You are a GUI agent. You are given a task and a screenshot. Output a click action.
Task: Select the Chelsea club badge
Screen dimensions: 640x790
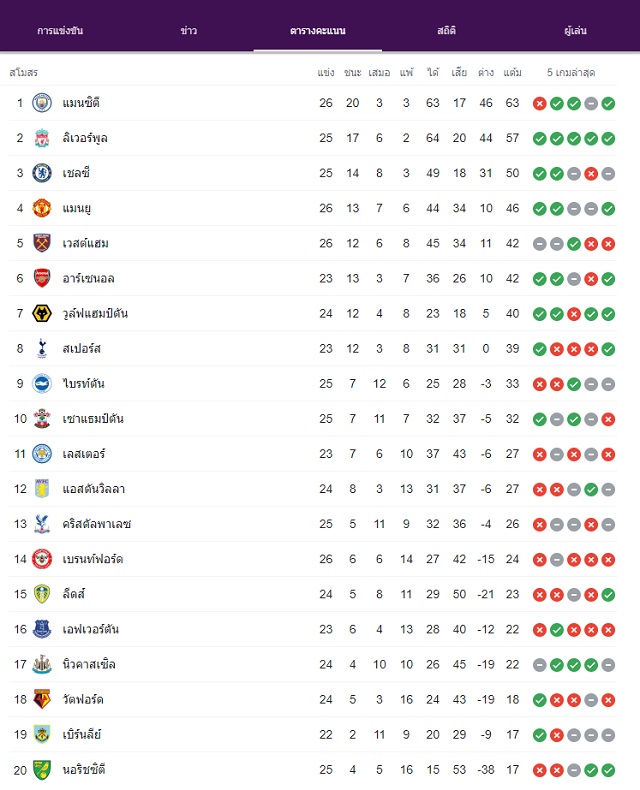pos(42,173)
